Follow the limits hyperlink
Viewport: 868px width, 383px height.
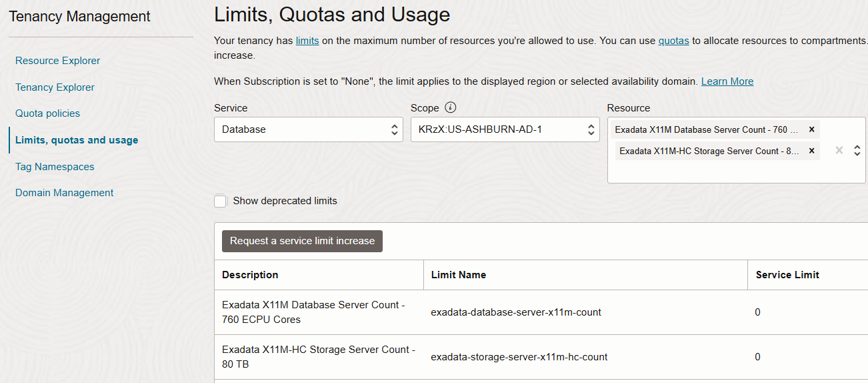tap(307, 41)
